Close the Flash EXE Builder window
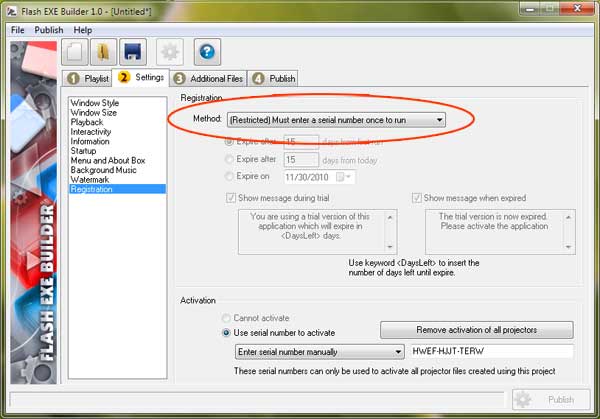The width and height of the screenshot is (600, 419). click(578, 8)
